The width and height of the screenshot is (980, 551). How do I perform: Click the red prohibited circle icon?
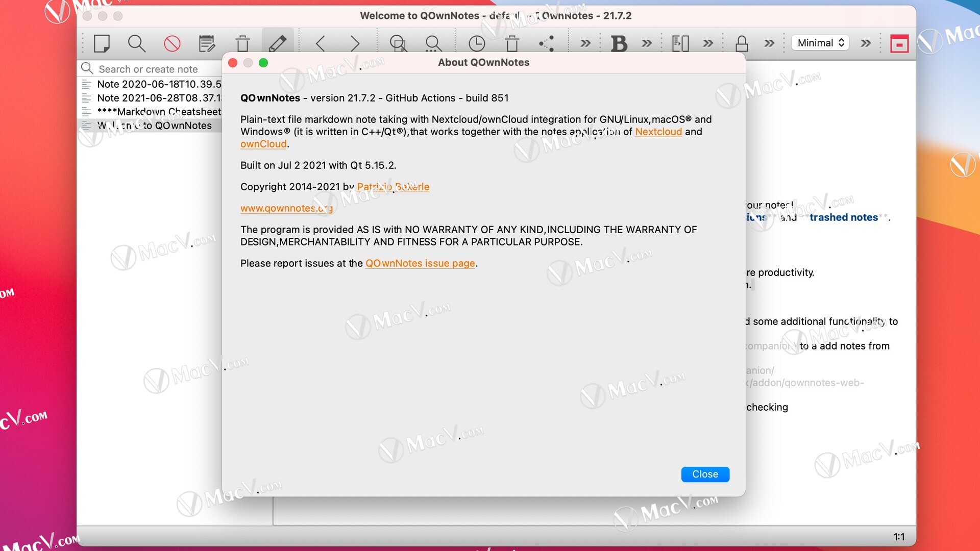[172, 43]
